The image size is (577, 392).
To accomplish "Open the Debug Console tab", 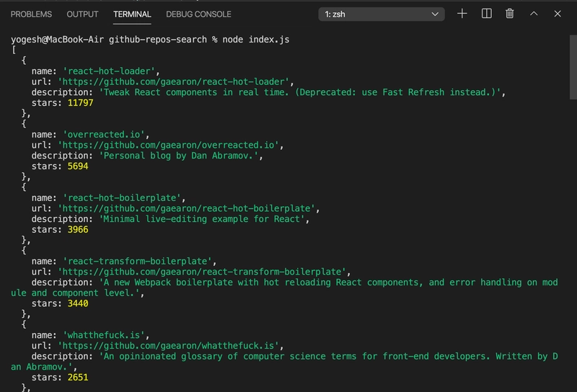I will tap(198, 14).
